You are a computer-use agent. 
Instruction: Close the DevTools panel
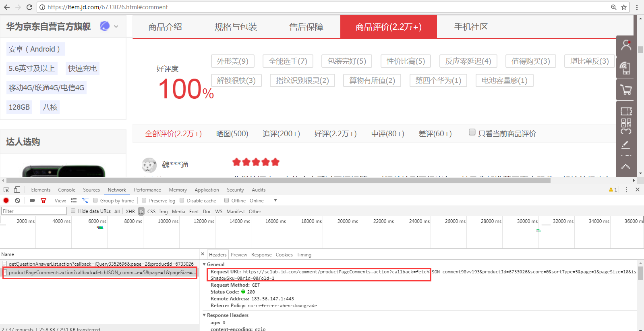638,189
